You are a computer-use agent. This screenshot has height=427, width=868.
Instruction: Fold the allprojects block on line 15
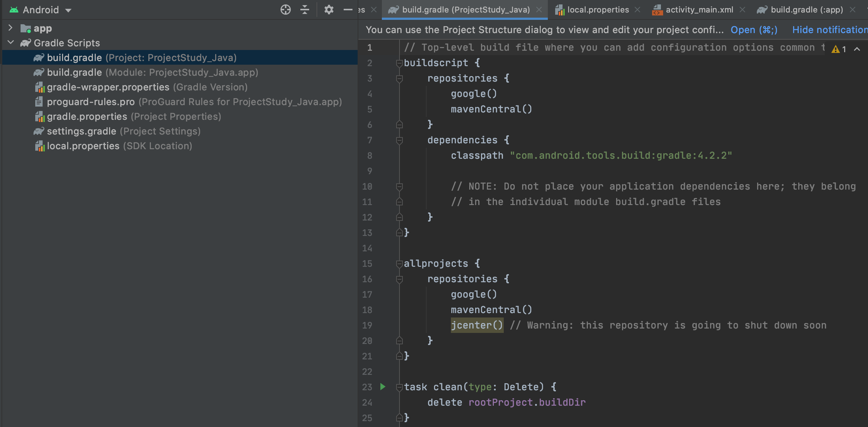[x=399, y=263]
